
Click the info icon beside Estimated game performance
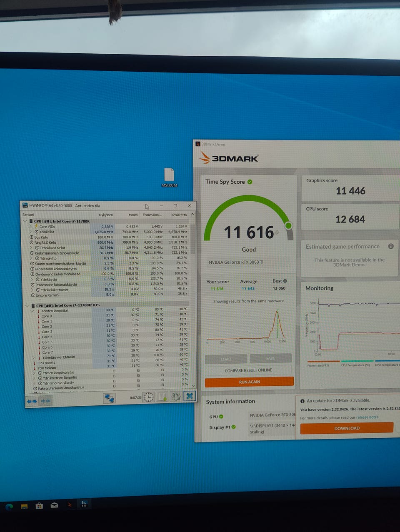tap(391, 246)
